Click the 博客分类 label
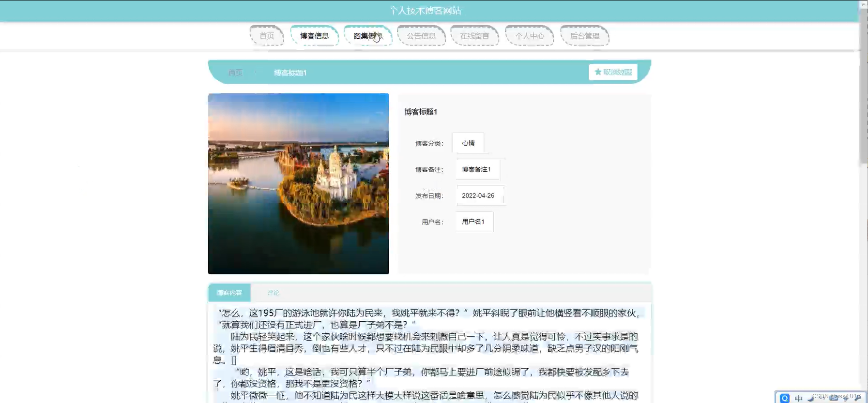Viewport: 868px width, 403px height. [x=429, y=143]
